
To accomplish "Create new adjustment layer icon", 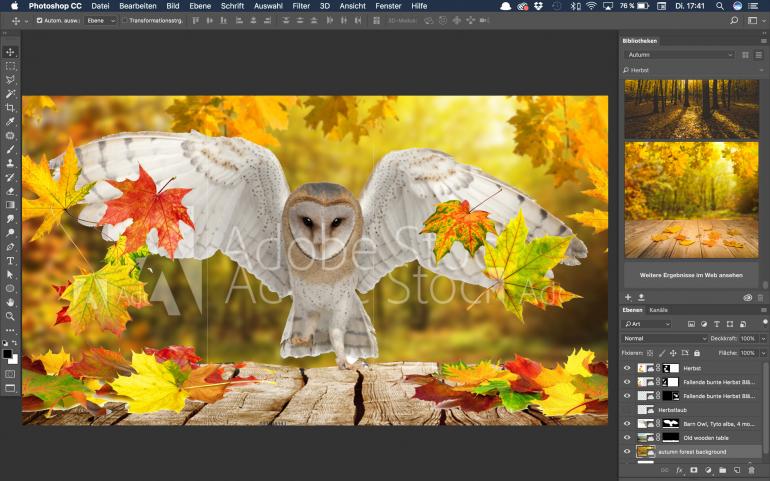I will (708, 470).
